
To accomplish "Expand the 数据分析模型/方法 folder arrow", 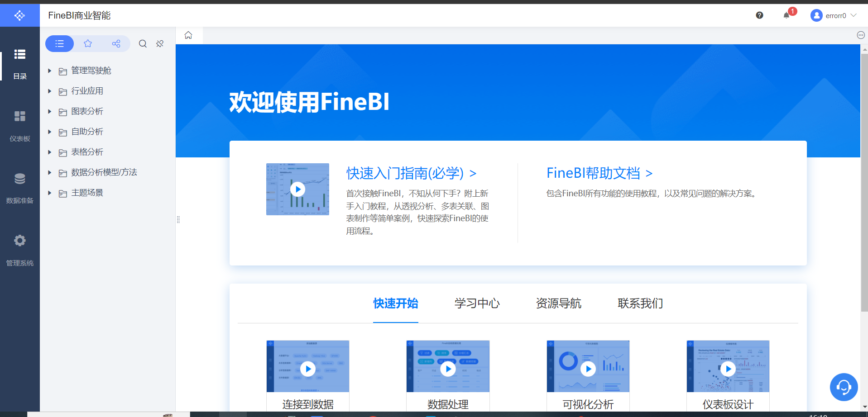I will [x=50, y=172].
